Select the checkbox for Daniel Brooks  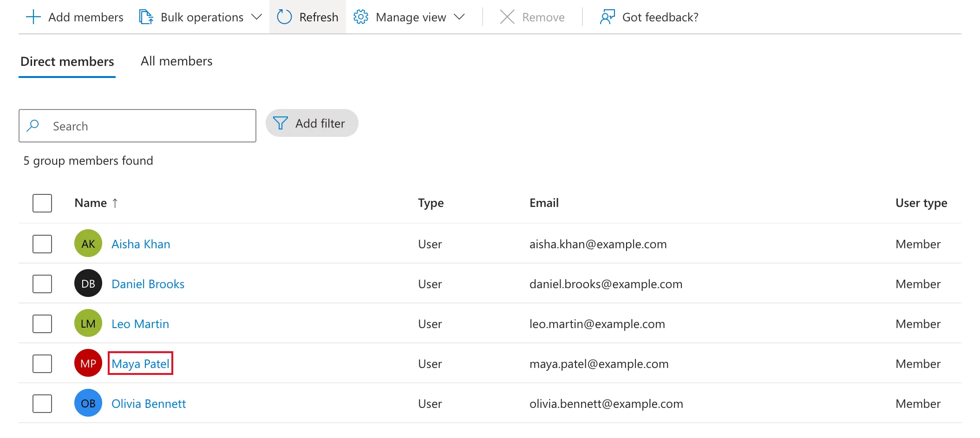42,284
